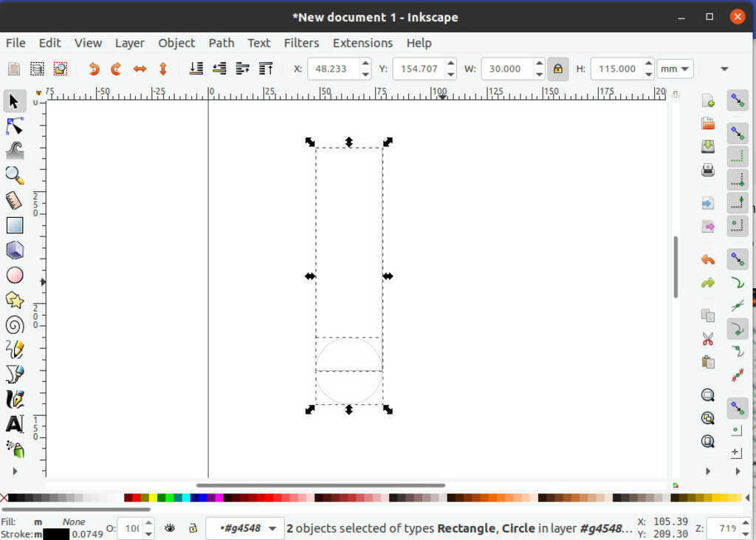Rotate selection 90 degrees clockwise
The width and height of the screenshot is (756, 540).
116,69
